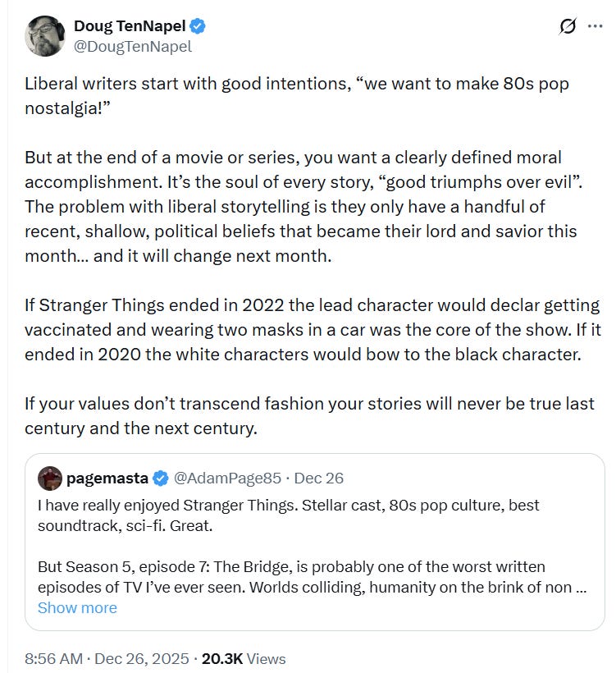Screen dimensions: 616x673
Task: Click pagemasta's profile picture in the quoted tweet
Action: point(49,478)
